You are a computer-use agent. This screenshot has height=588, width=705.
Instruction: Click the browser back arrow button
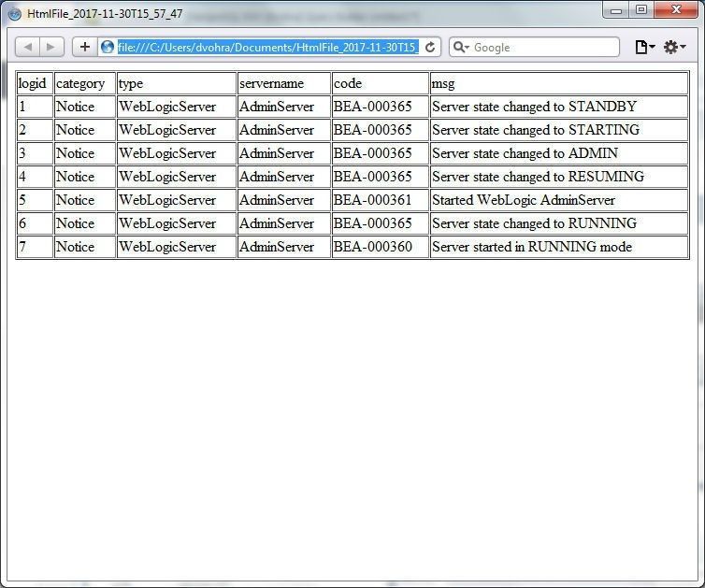28,47
